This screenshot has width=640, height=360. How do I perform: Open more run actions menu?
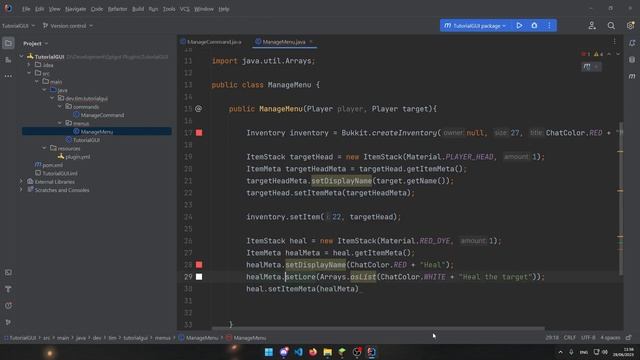549,25
